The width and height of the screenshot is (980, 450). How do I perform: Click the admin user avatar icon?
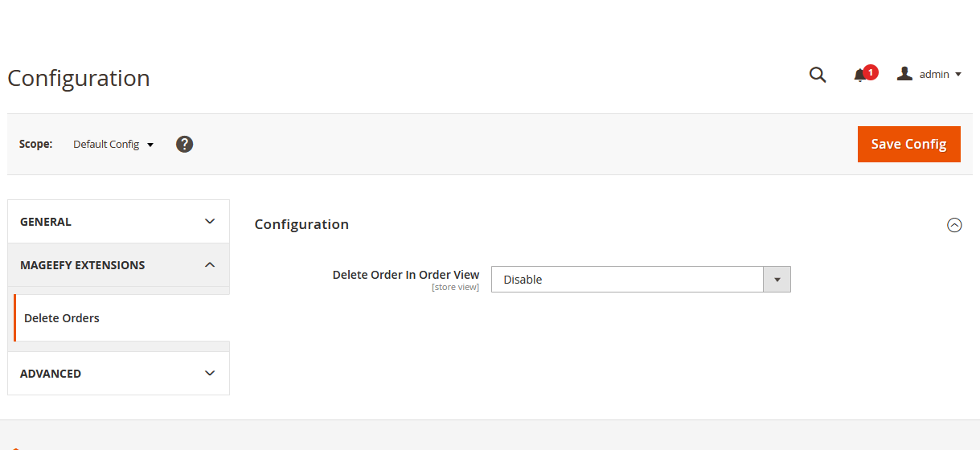(x=904, y=74)
